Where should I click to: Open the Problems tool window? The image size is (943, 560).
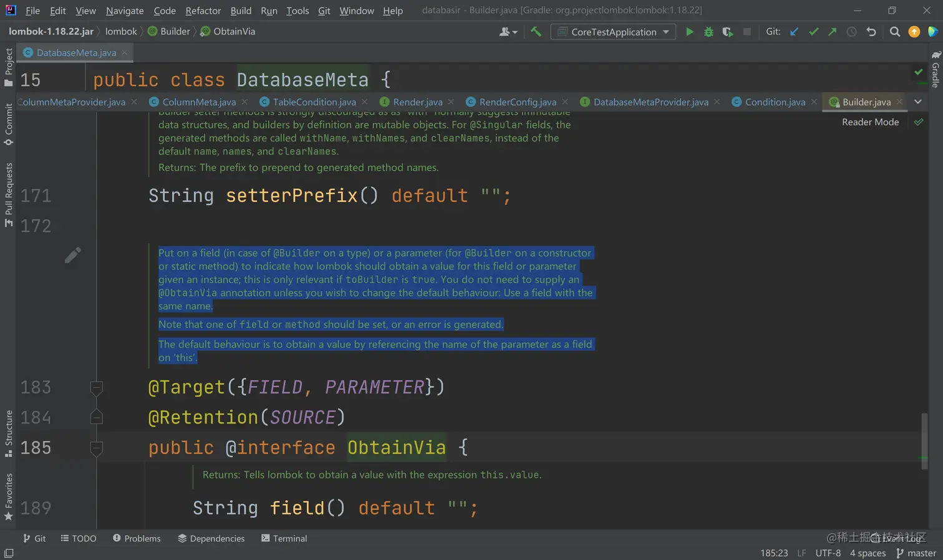137,538
